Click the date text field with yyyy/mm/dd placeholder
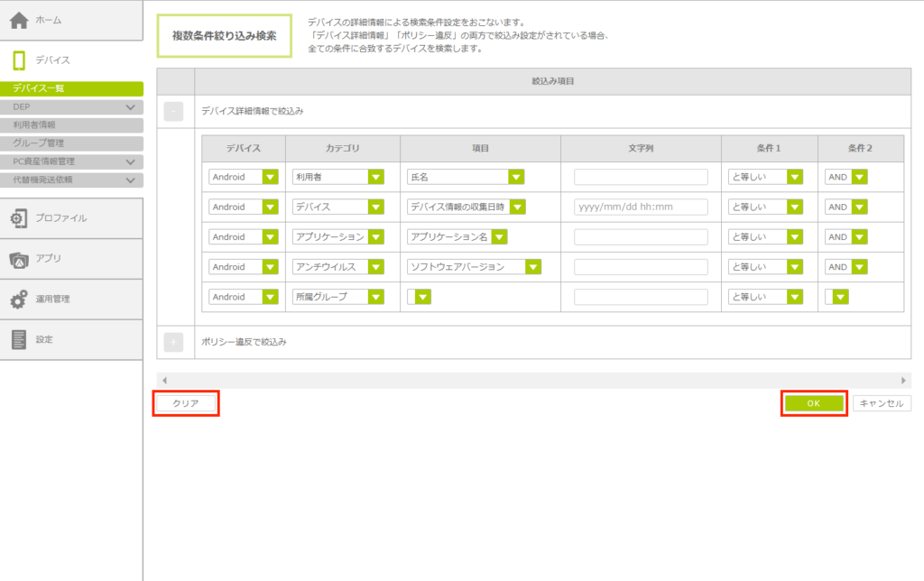The image size is (924, 581). 641,207
